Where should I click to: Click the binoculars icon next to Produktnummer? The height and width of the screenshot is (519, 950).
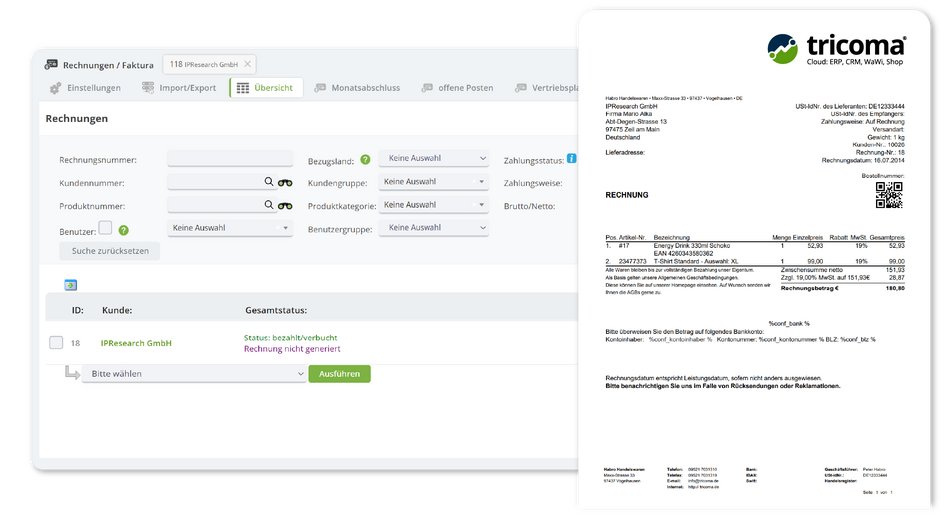coord(285,206)
